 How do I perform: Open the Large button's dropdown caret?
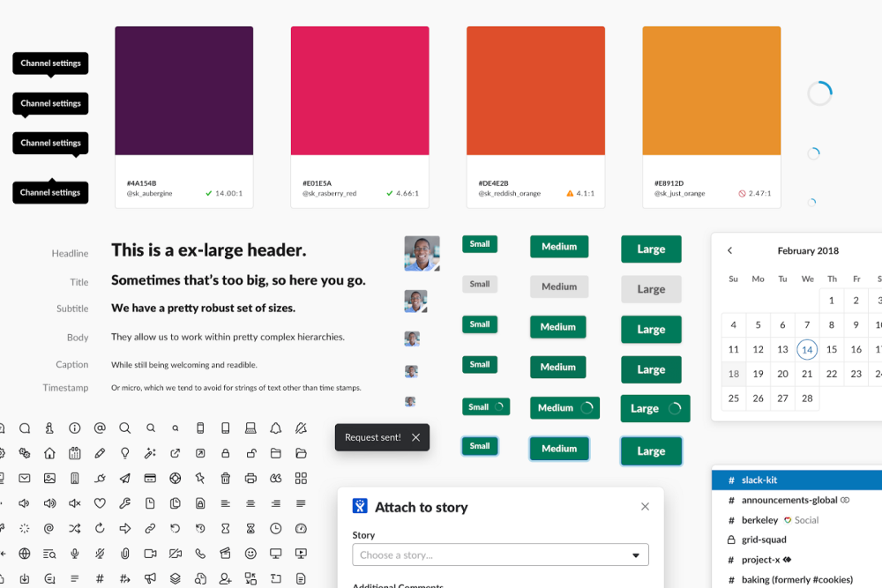tap(671, 408)
